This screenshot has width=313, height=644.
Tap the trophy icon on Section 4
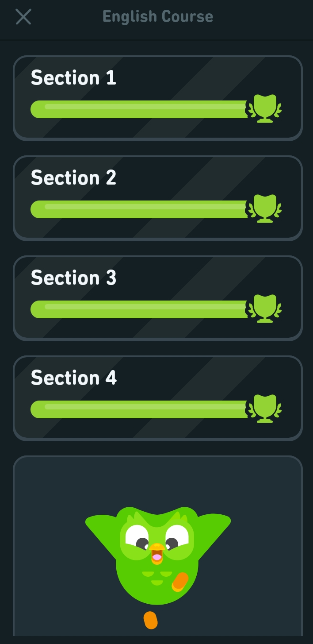point(265,408)
